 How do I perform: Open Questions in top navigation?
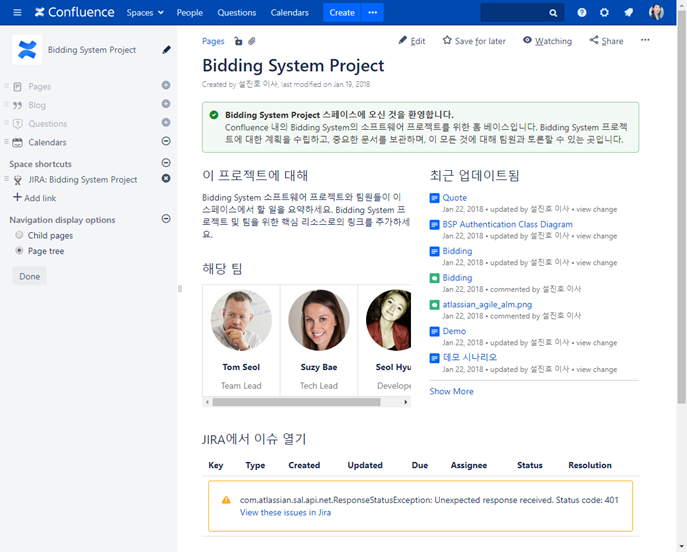[237, 13]
